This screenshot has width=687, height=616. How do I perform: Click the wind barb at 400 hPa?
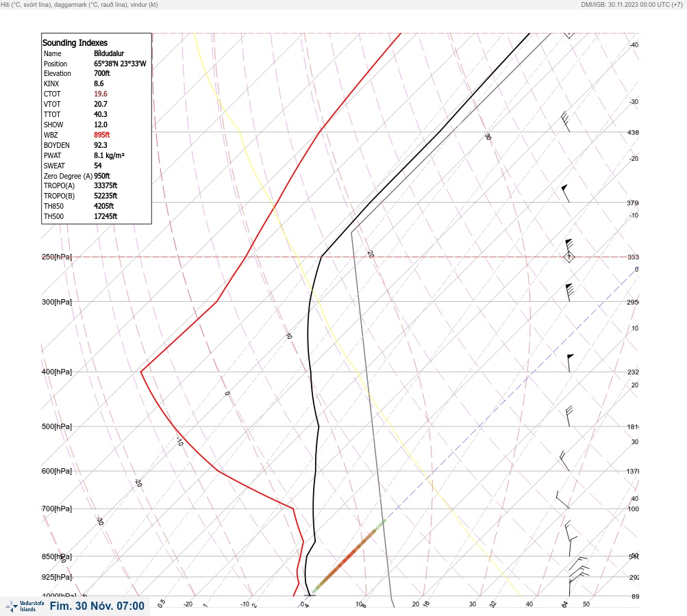(570, 363)
